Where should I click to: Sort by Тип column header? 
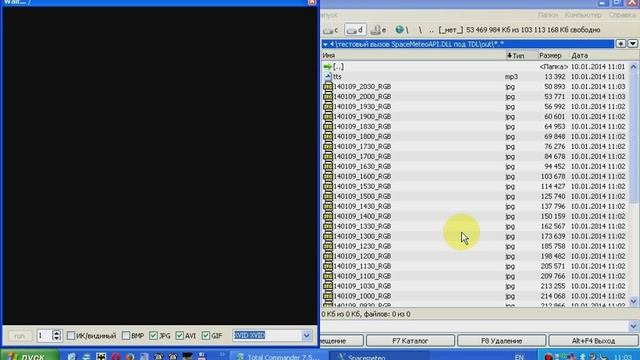point(521,56)
